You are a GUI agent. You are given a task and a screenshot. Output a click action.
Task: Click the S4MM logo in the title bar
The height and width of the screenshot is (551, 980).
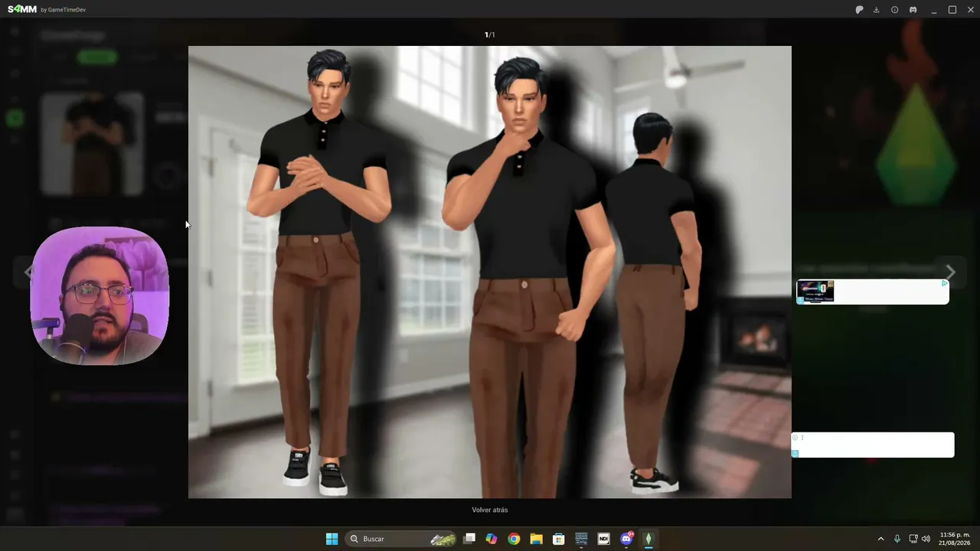22,9
